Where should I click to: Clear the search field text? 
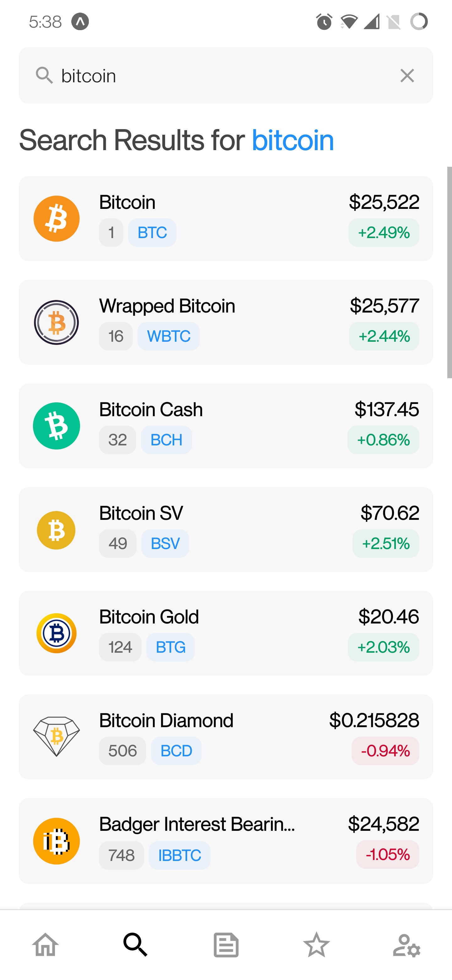[x=407, y=76]
